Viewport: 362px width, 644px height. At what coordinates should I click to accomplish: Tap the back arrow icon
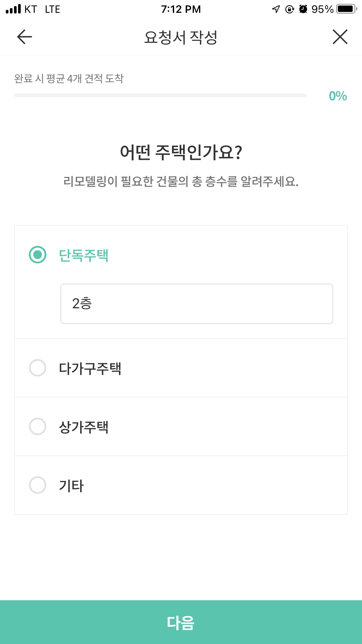coord(24,37)
